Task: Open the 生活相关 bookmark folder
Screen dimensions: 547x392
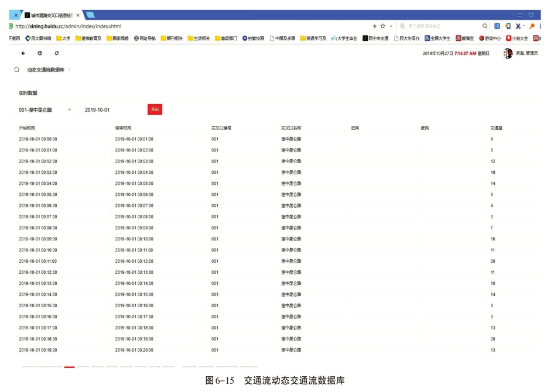Action: click(x=199, y=39)
